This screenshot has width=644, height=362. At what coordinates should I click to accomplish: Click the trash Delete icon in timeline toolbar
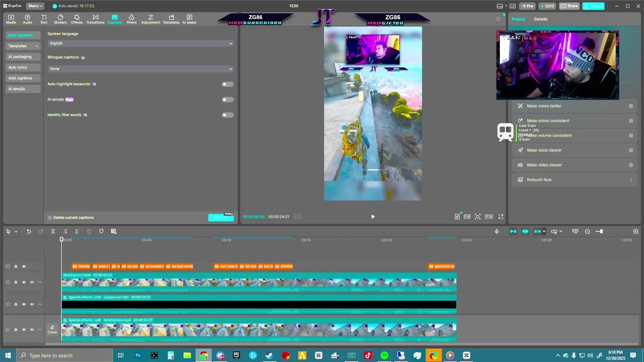89,231
